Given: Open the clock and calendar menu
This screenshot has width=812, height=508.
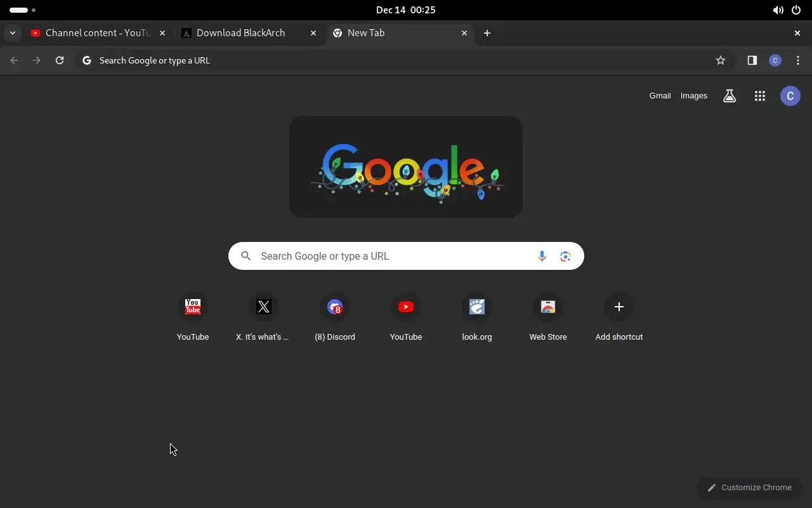Looking at the screenshot, I should coord(406,10).
